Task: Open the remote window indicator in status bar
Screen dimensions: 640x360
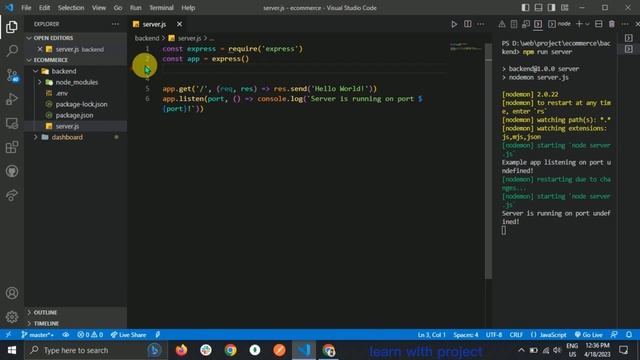Action: [8, 335]
